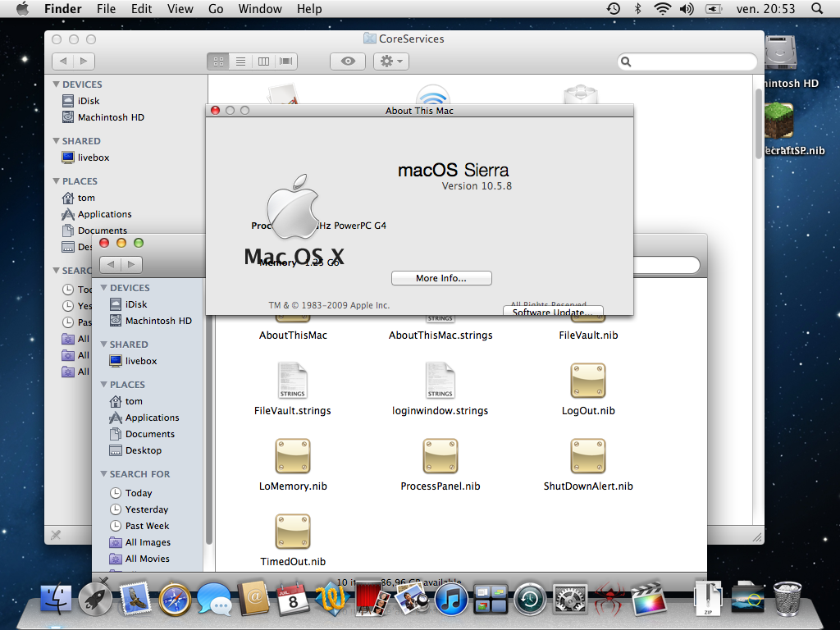This screenshot has height=630, width=840.
Task: Open Spaces icon in the Dock
Action: pyautogui.click(x=491, y=600)
